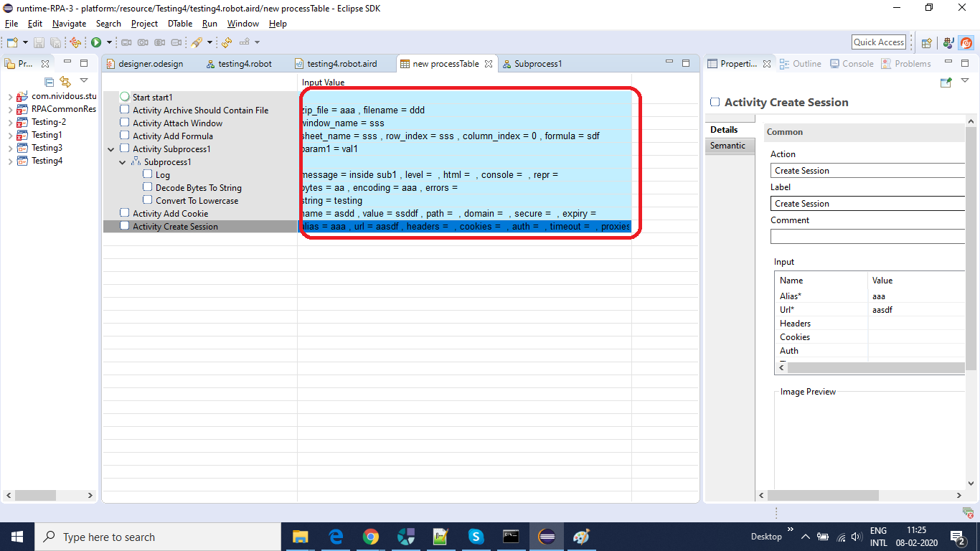The image size is (980, 551).
Task: Maximize the Properties view panel
Action: click(x=965, y=63)
